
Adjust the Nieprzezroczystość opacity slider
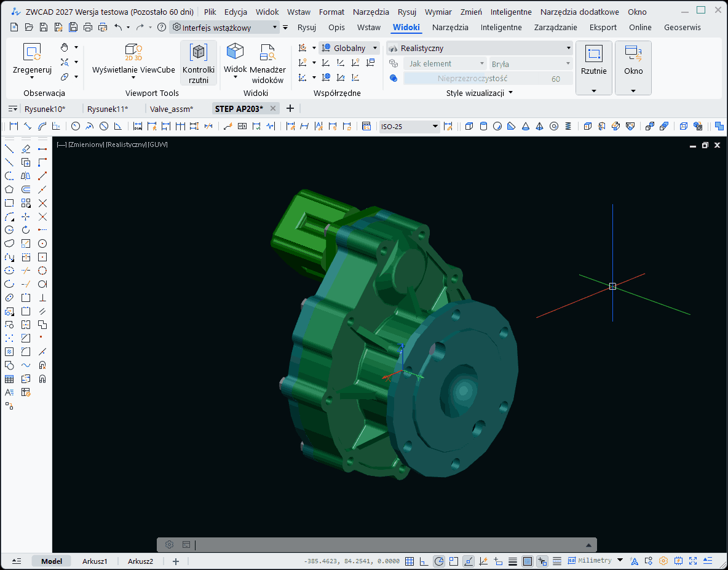coord(486,79)
